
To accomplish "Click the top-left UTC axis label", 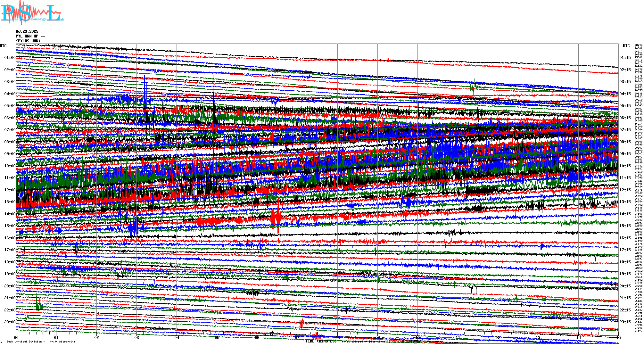I will click(3, 46).
